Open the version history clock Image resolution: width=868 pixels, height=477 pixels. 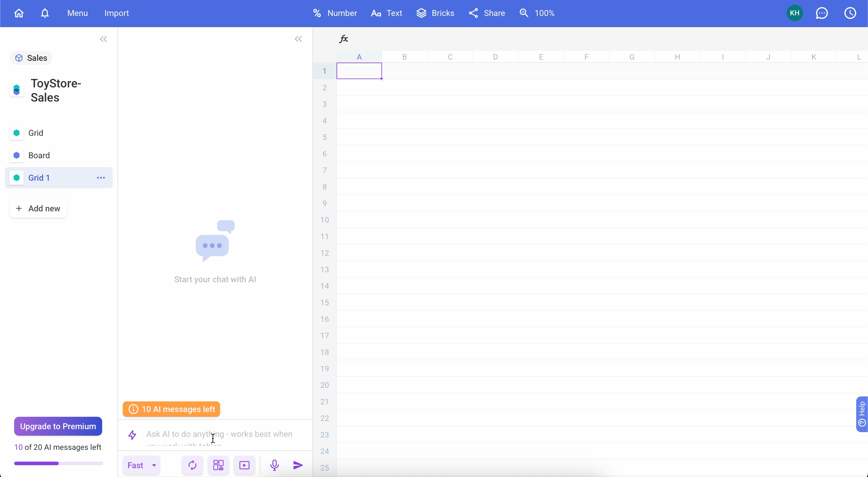click(850, 13)
